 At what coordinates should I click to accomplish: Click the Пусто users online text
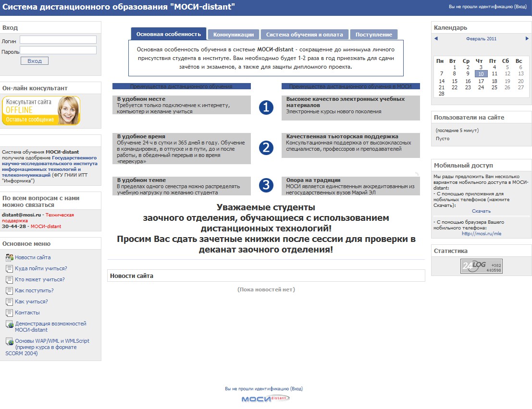[443, 139]
